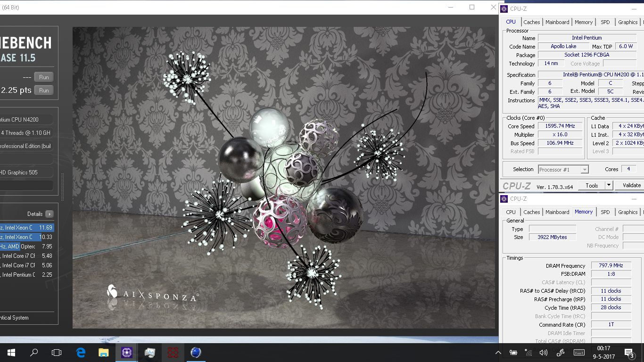This screenshot has height=362, width=644.
Task: Click the CPU-Z title bar icon in lower window
Action: coord(504,198)
